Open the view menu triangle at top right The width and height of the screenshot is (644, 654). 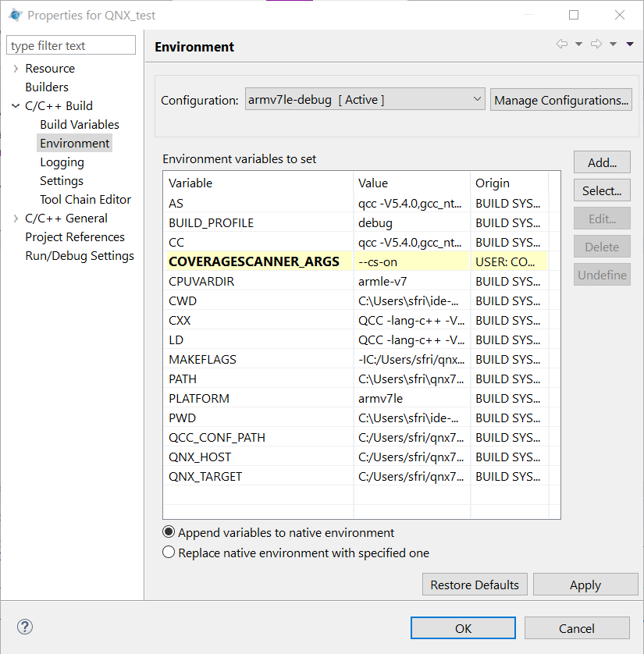[628, 44]
